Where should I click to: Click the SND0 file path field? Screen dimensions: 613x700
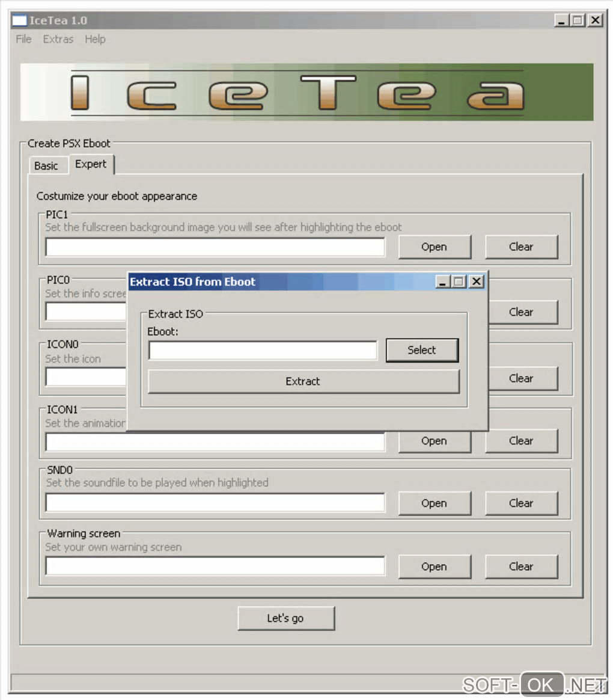215,503
